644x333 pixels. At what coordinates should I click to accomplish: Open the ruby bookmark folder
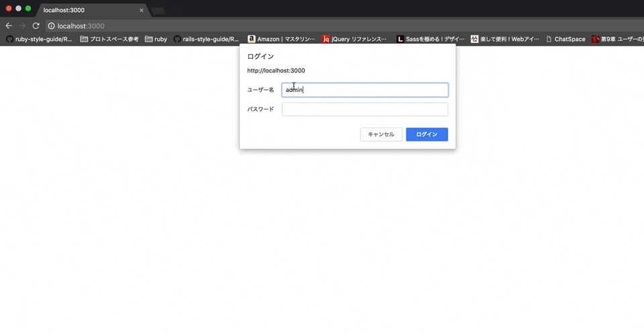point(156,39)
